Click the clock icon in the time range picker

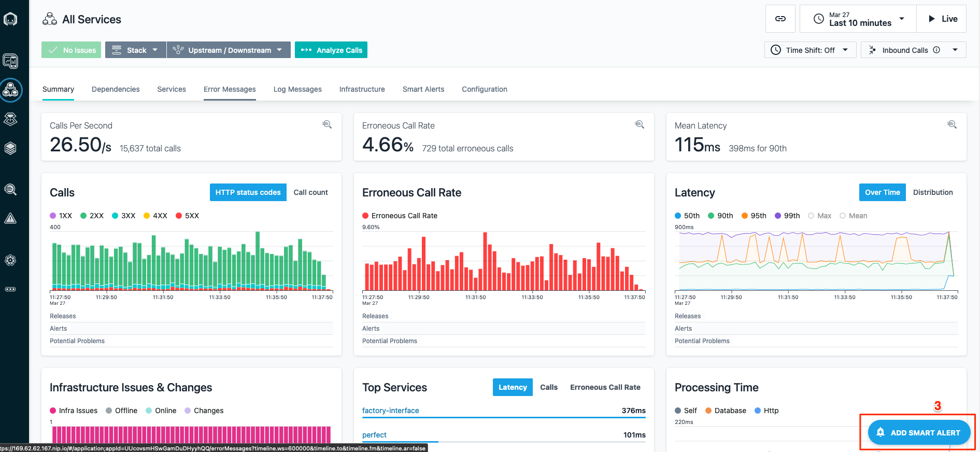pos(819,19)
